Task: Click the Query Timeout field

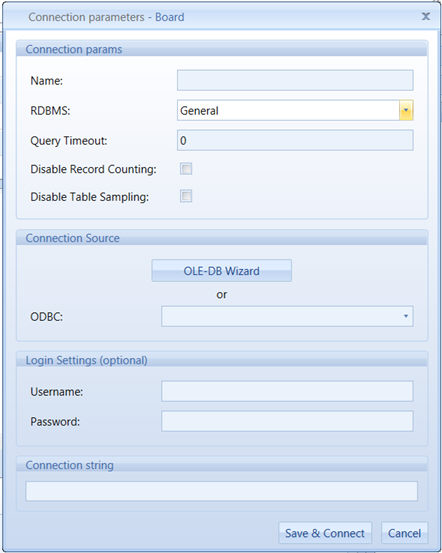Action: (295, 140)
